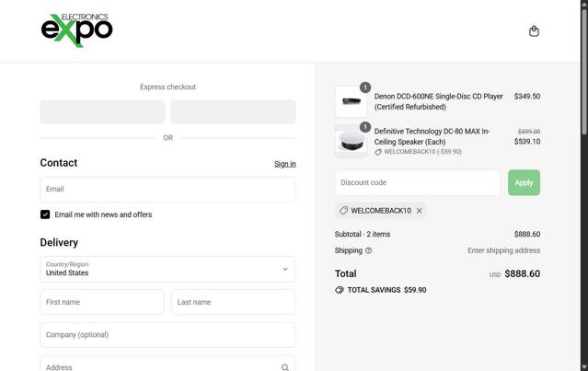This screenshot has width=588, height=371.
Task: Click the page vertical scrollbar thumb
Action: click(584, 71)
